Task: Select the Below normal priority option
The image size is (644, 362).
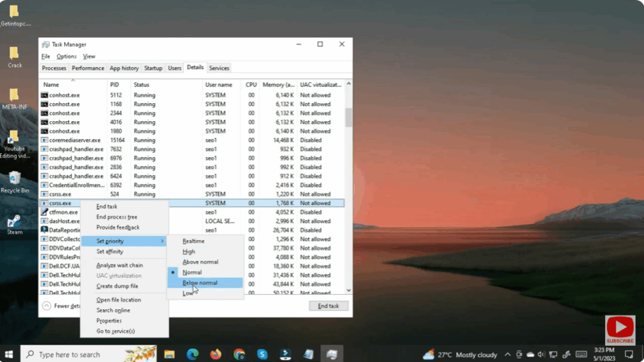Action: coord(201,283)
